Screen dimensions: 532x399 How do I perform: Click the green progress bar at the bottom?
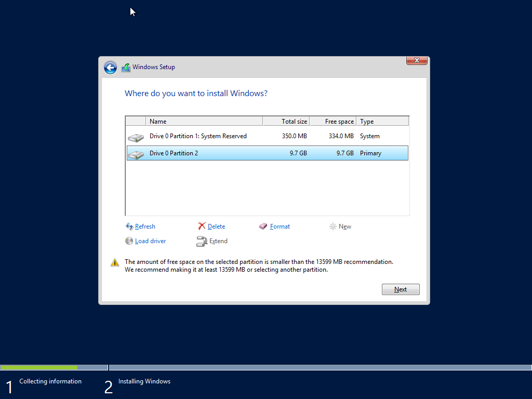[x=39, y=367]
